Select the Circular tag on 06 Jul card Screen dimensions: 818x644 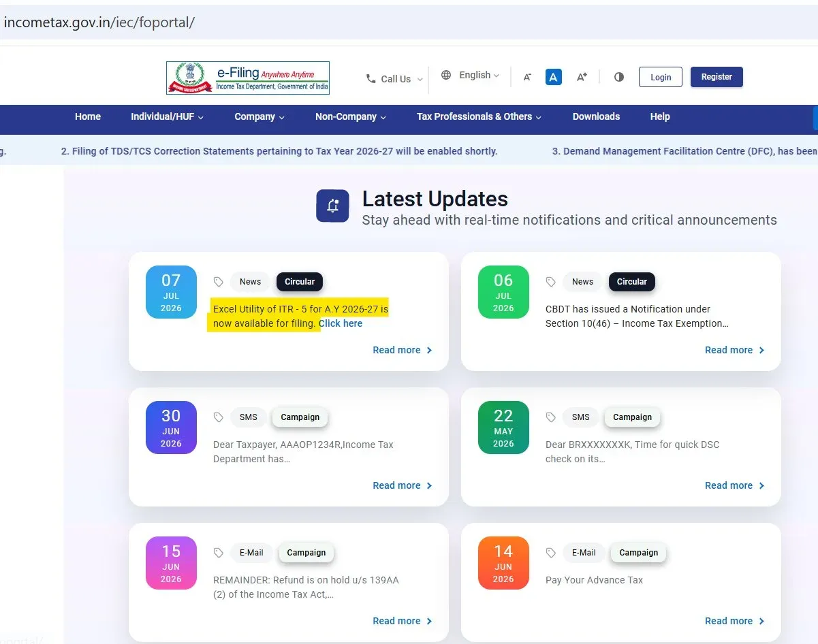coord(632,282)
